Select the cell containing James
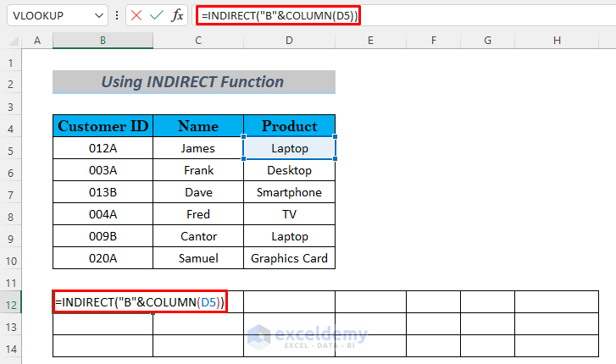This screenshot has height=364, width=616. click(198, 148)
